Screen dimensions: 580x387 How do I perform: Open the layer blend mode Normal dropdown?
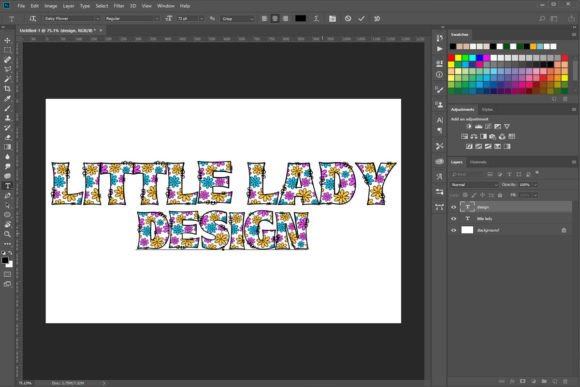pyautogui.click(x=474, y=185)
